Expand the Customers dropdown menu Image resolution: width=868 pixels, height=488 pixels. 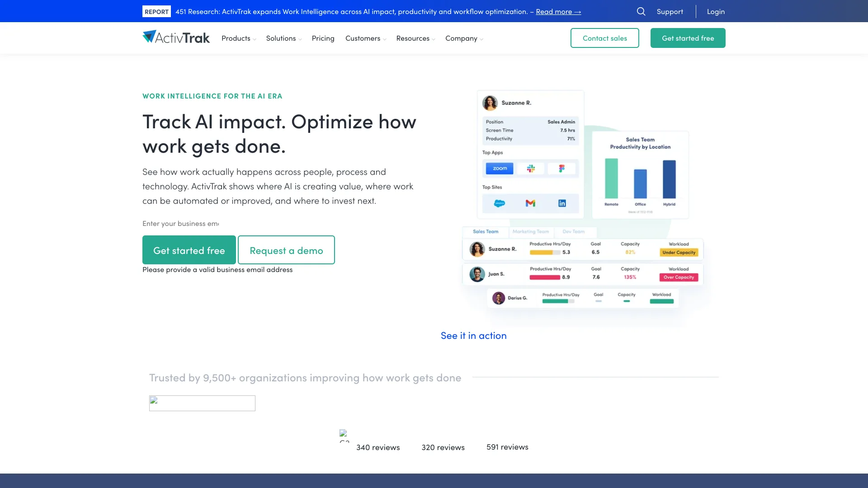(366, 38)
